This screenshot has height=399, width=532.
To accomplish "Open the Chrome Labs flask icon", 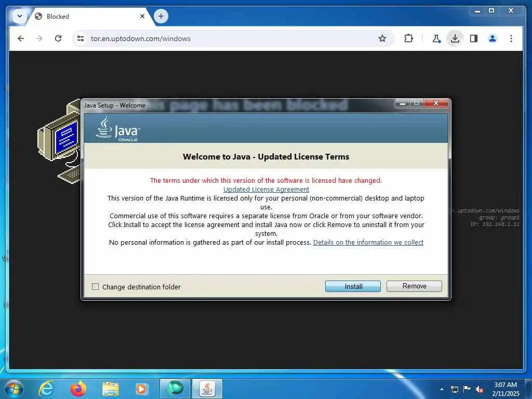I will click(x=436, y=38).
